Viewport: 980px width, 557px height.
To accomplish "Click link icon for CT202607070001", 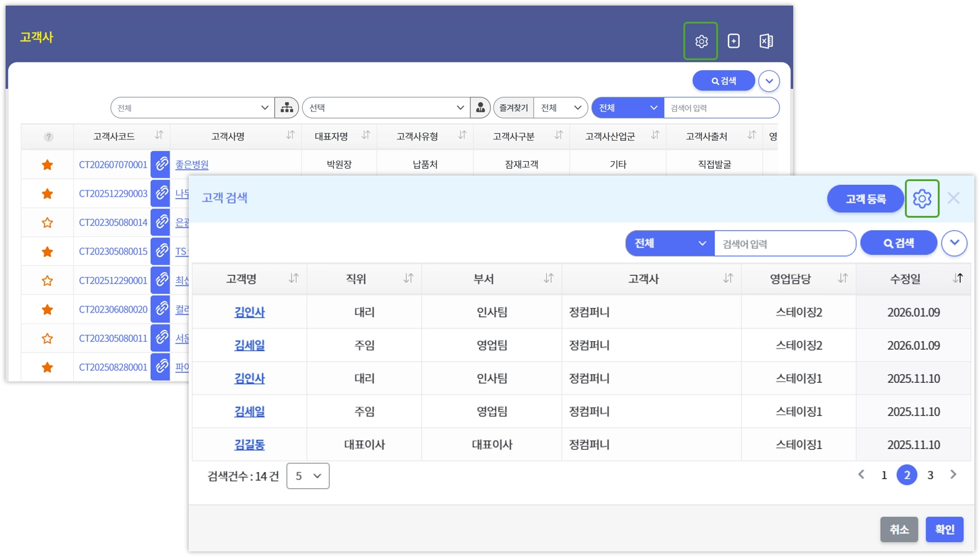I will point(161,164).
